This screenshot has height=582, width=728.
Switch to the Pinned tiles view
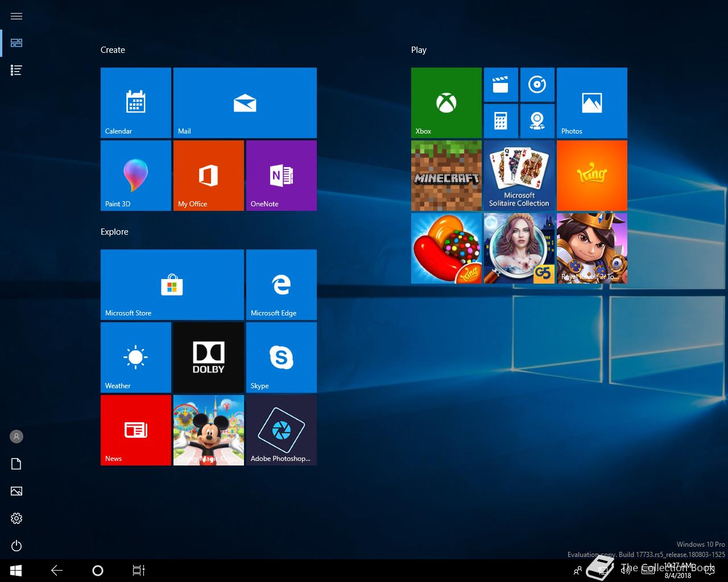[16, 43]
